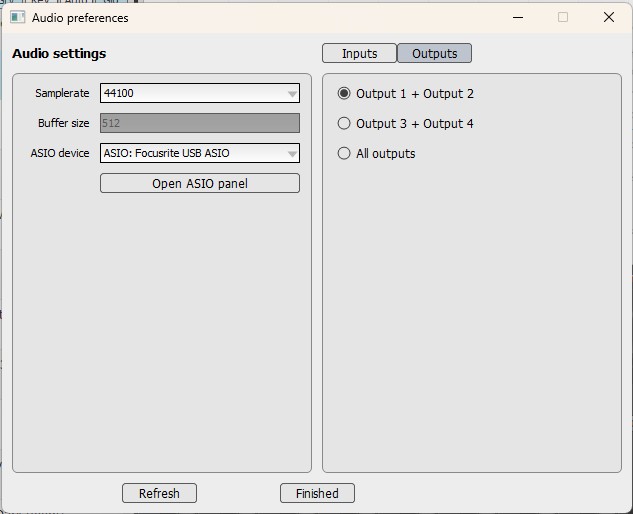Click the Buffer size field showing 512
633x514 pixels.
[199, 124]
